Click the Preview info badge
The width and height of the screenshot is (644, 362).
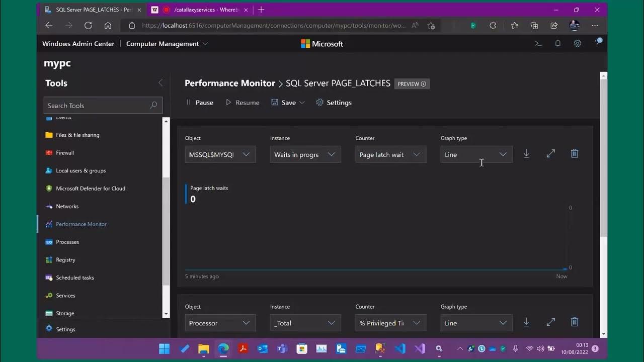point(412,84)
